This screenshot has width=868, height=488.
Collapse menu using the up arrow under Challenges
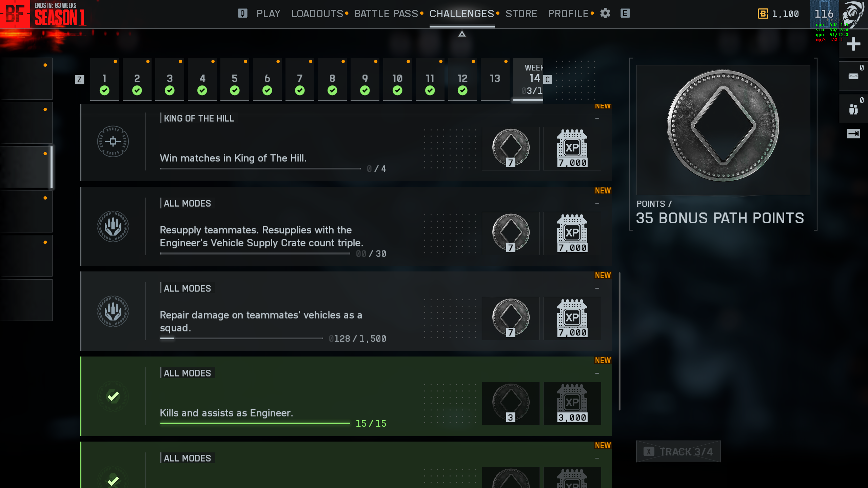[x=462, y=34]
